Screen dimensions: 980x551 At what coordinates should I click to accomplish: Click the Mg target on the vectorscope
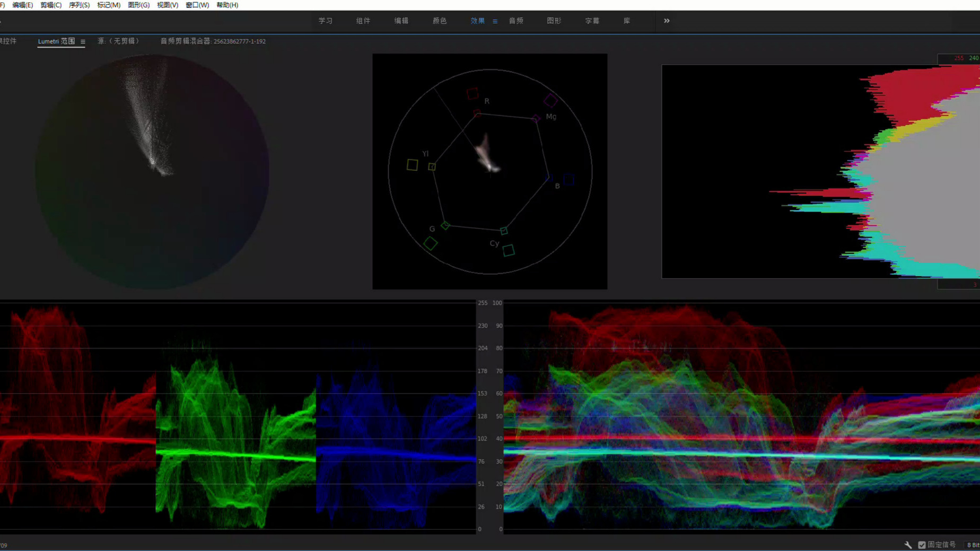click(550, 100)
